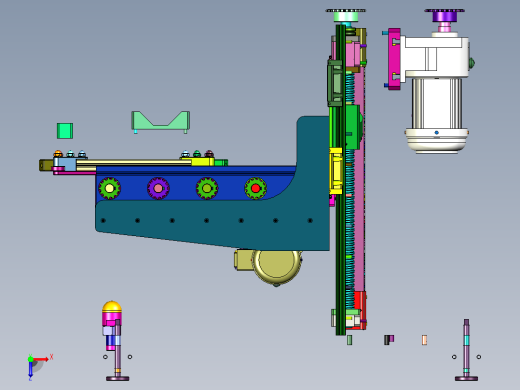Select the orange bolt head on left
The width and height of the screenshot is (520, 390).
coord(58,154)
